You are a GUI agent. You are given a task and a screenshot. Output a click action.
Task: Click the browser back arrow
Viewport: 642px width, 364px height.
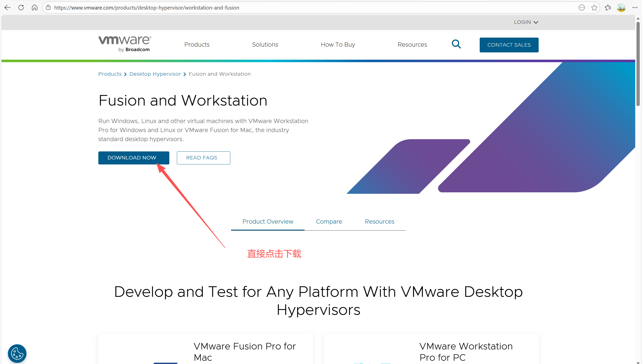[8, 8]
